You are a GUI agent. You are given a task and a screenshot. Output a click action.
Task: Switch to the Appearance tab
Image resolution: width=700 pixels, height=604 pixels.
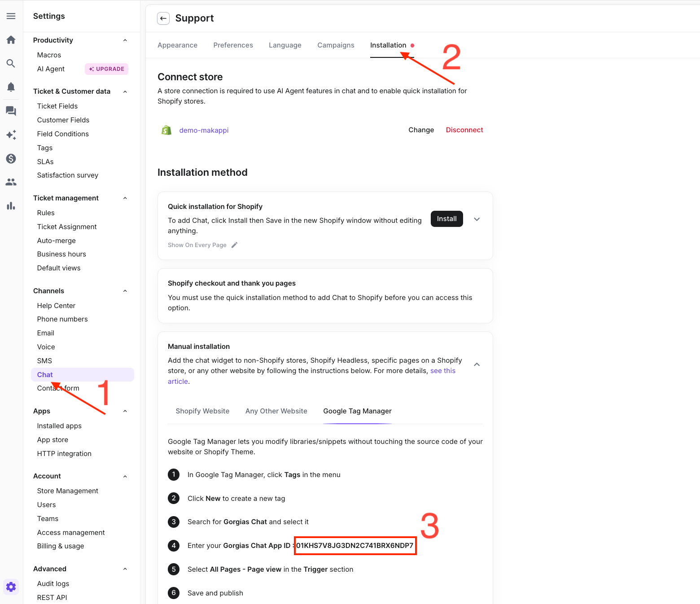pyautogui.click(x=177, y=45)
